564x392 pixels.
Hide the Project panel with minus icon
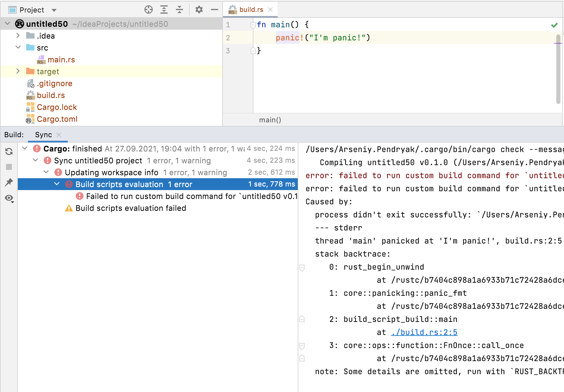coord(215,10)
